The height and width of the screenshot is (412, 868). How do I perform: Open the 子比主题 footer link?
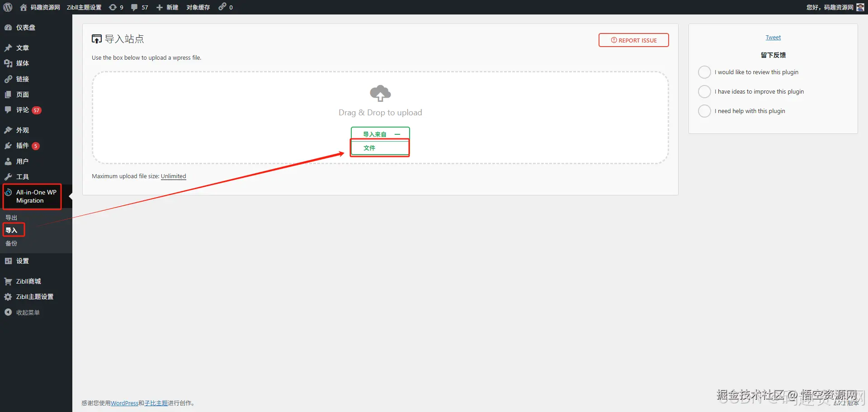click(x=156, y=403)
